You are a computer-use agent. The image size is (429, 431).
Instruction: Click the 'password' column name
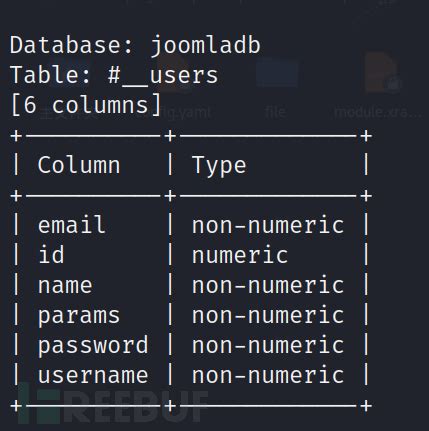pos(93,345)
